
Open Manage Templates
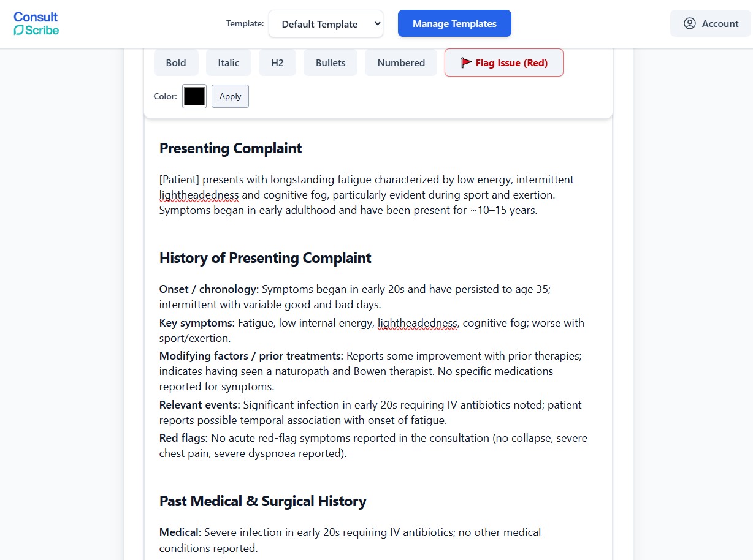coord(454,23)
